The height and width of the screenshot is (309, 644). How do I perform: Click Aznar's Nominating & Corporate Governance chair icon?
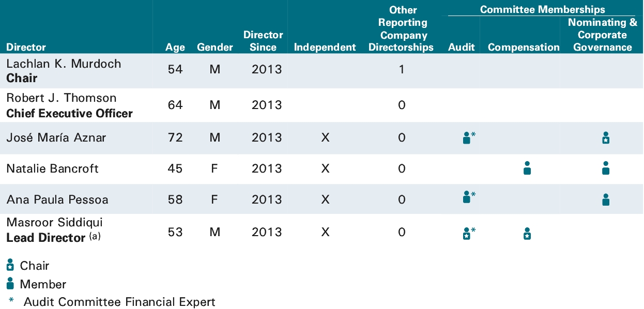click(x=606, y=138)
